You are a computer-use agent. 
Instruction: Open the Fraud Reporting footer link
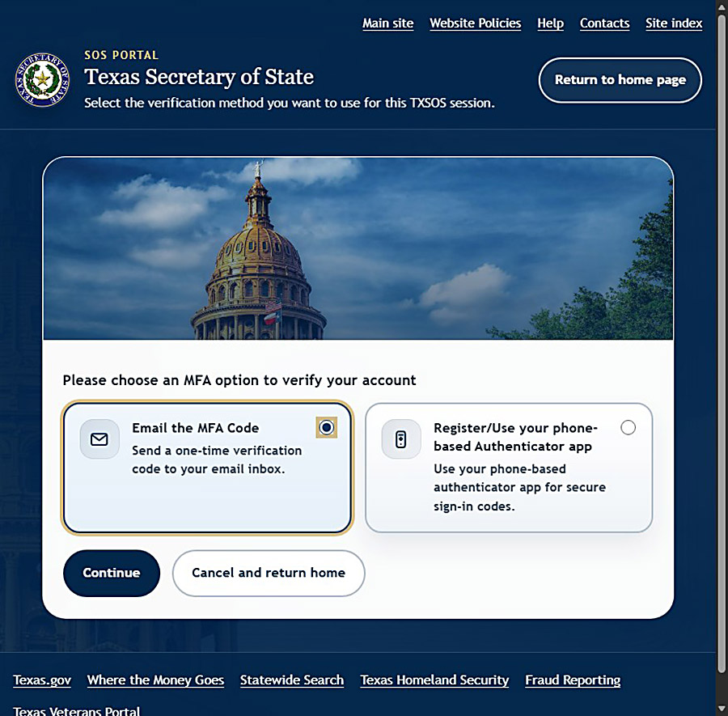click(x=573, y=680)
